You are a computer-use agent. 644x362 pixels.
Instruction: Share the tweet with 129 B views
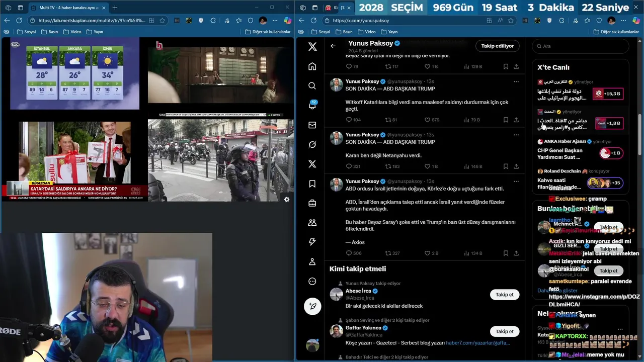pos(516,66)
